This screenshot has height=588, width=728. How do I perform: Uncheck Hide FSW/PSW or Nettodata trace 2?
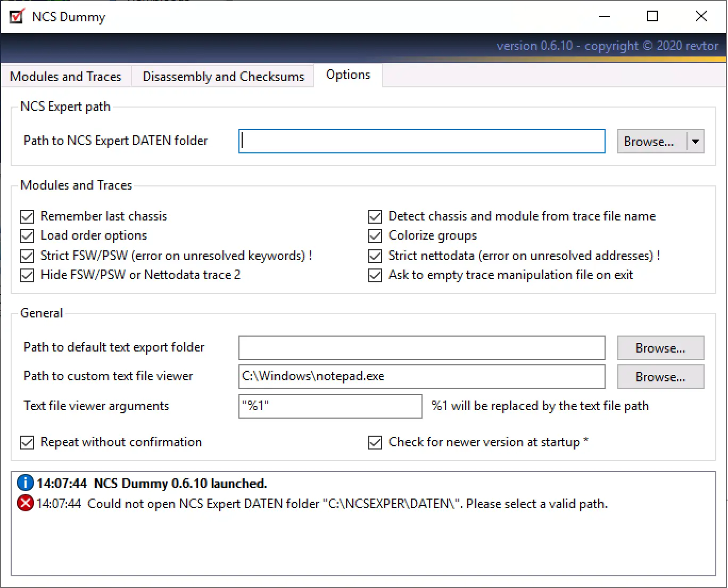point(27,275)
